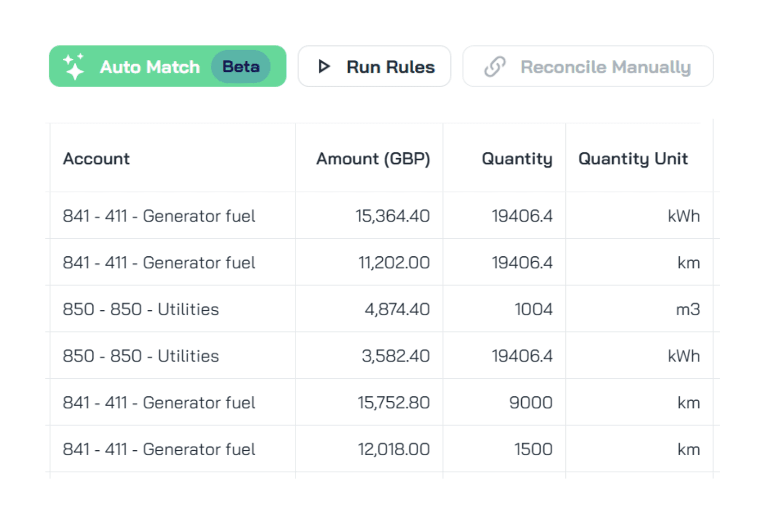The width and height of the screenshot is (760, 532).
Task: Run Rules button
Action: [374, 67]
